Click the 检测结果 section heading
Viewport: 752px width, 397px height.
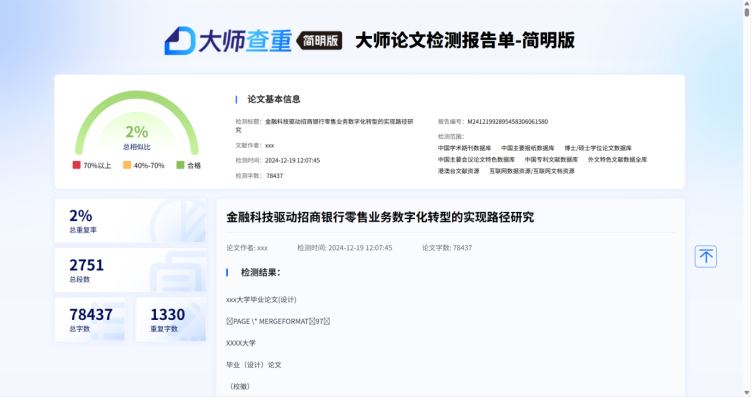pyautogui.click(x=260, y=272)
